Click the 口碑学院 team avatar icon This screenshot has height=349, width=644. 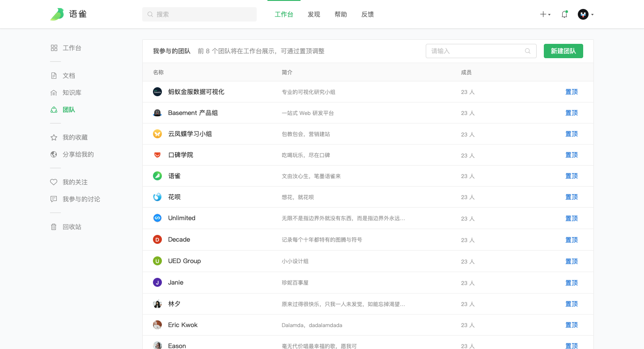[157, 155]
